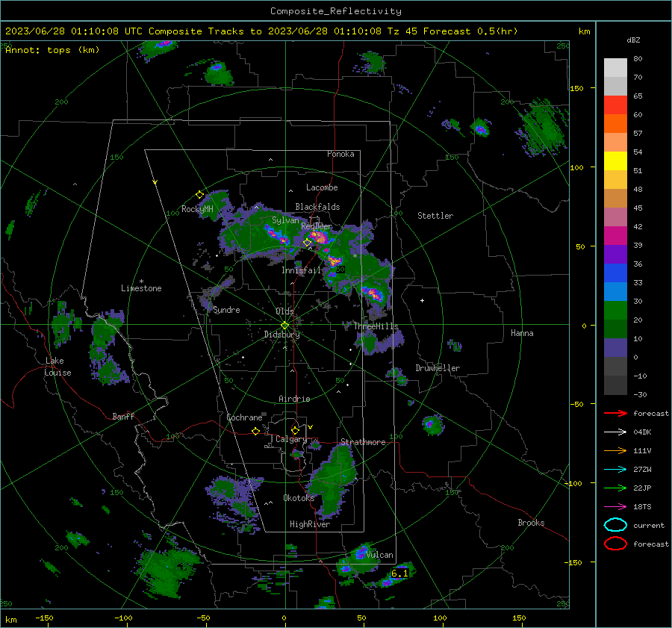This screenshot has width=672, height=628.
Task: Select the orange 111V track arrow
Action: click(x=615, y=450)
